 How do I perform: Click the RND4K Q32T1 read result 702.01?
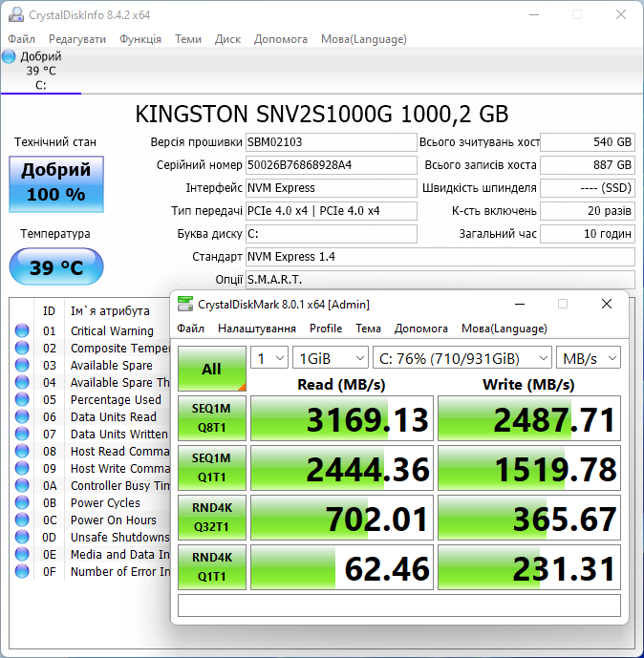point(342,517)
